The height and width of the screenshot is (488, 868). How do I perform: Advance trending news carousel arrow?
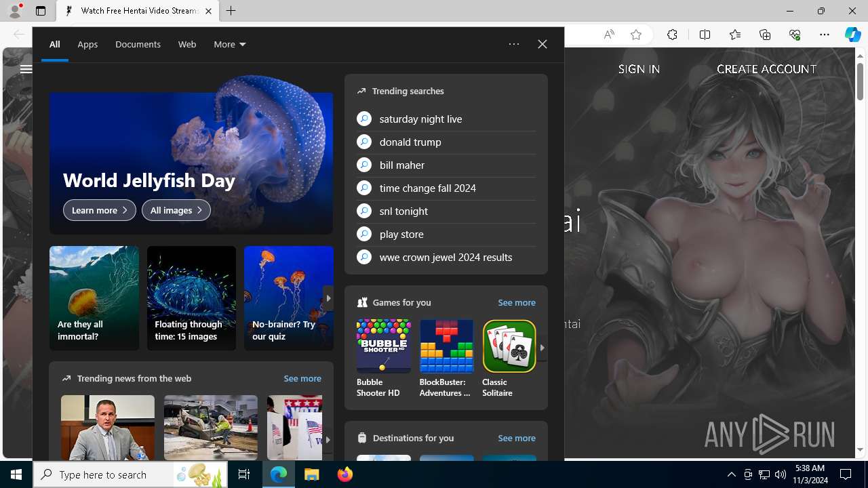click(328, 440)
